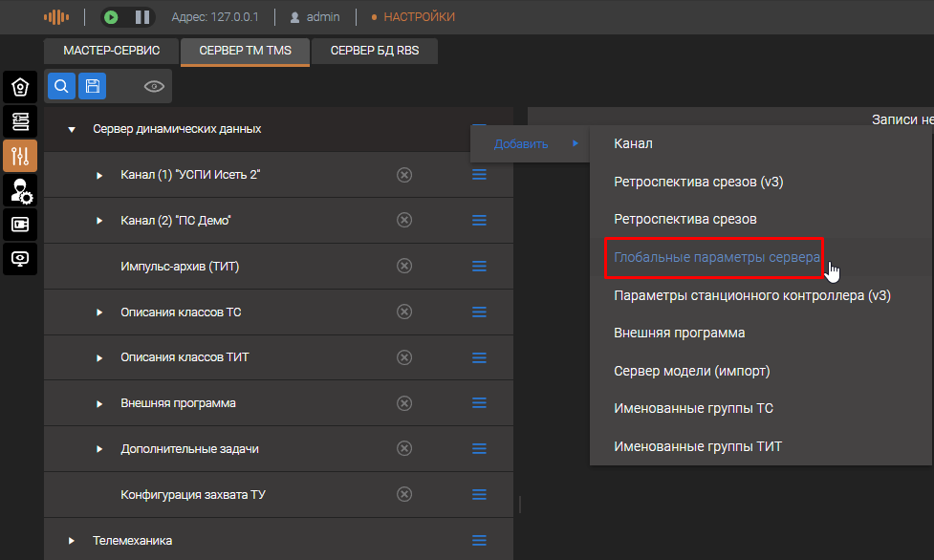
Task: Switch to the МАСТЕР-СЕРВИС tab
Action: point(112,51)
